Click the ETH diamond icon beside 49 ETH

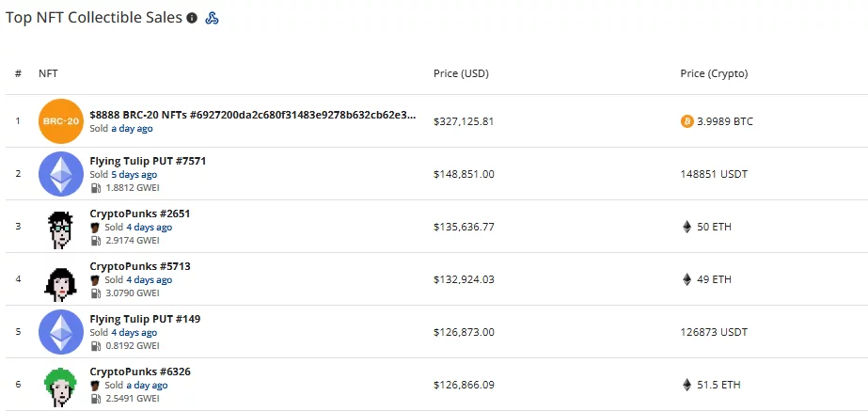click(687, 279)
